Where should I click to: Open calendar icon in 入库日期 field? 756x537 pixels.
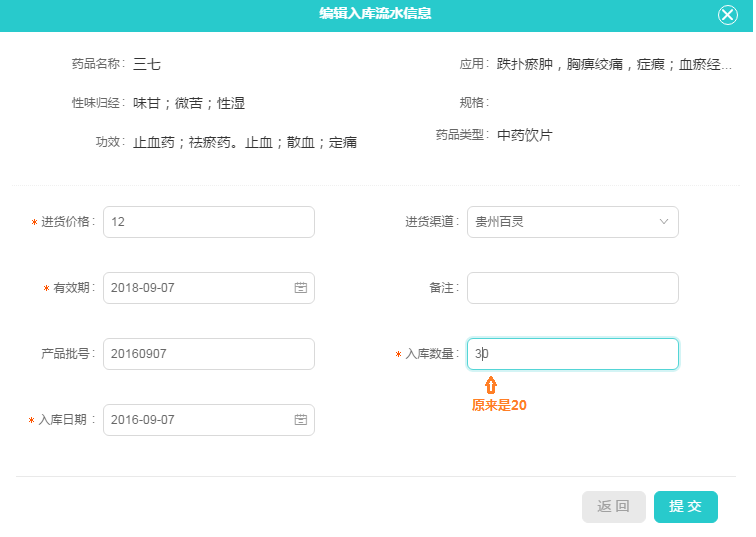pyautogui.click(x=300, y=420)
